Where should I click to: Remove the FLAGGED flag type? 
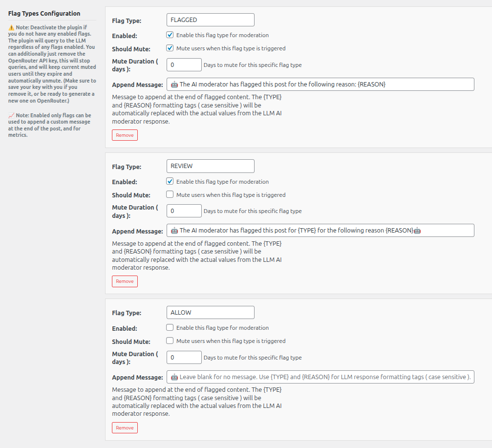125,135
